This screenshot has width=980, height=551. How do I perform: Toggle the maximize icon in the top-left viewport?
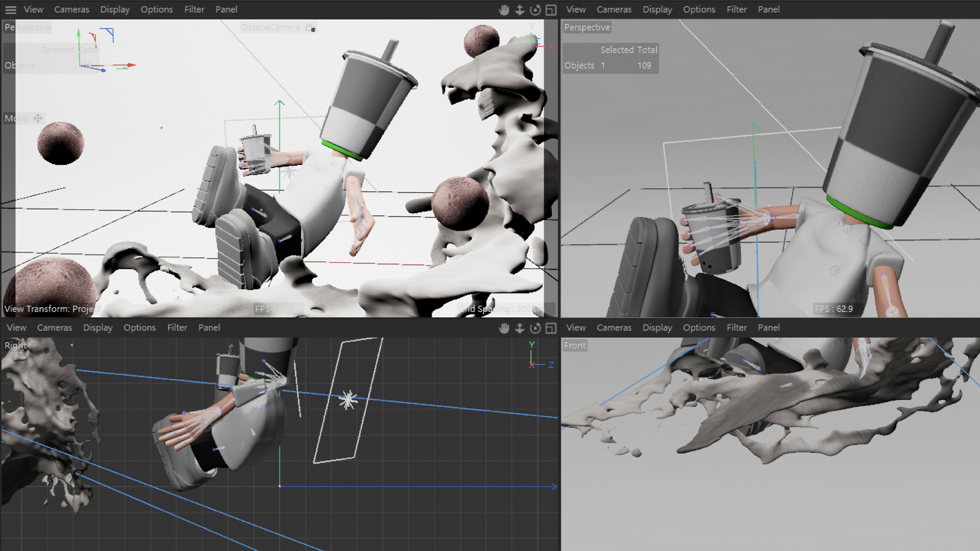pos(551,10)
